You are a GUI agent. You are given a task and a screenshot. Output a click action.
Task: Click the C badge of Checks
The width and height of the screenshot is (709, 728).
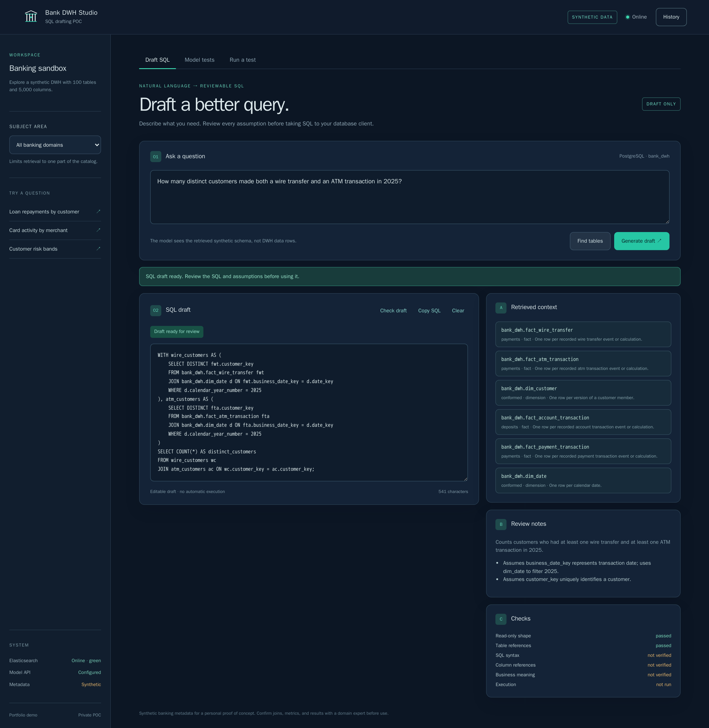[x=501, y=619]
